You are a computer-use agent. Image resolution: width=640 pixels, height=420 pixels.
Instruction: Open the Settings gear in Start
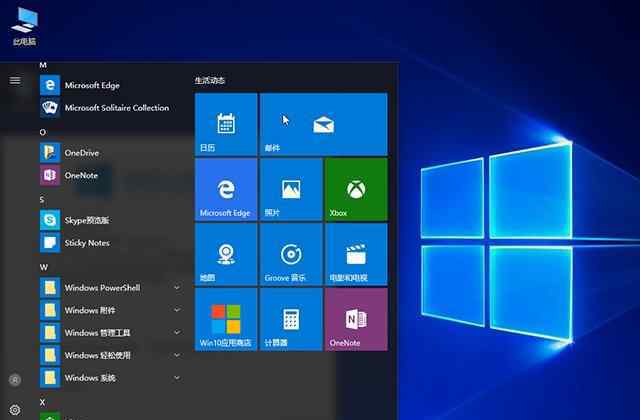pos(15,409)
